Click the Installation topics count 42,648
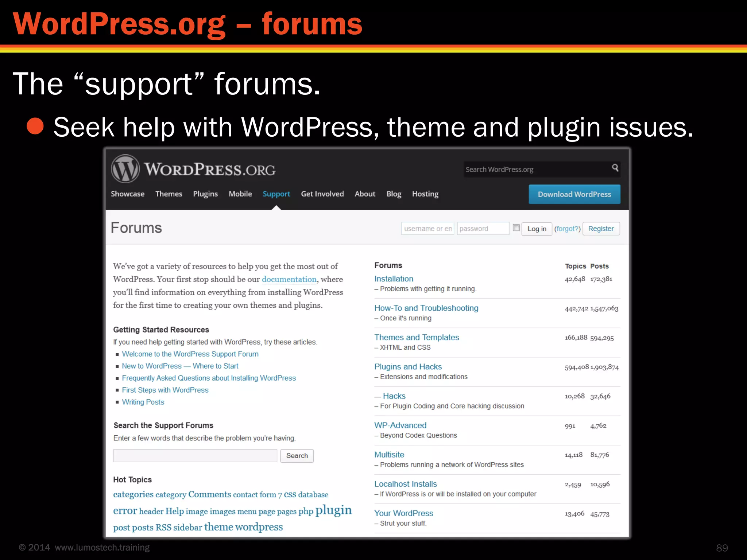747x560 pixels. click(575, 279)
